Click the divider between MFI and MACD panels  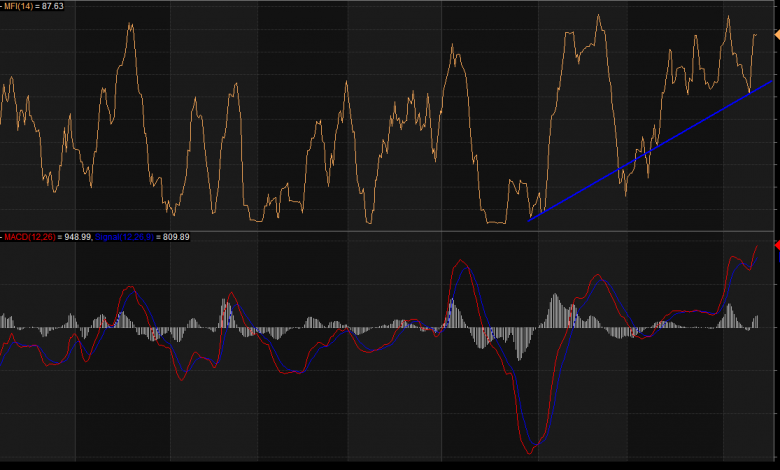tap(390, 231)
